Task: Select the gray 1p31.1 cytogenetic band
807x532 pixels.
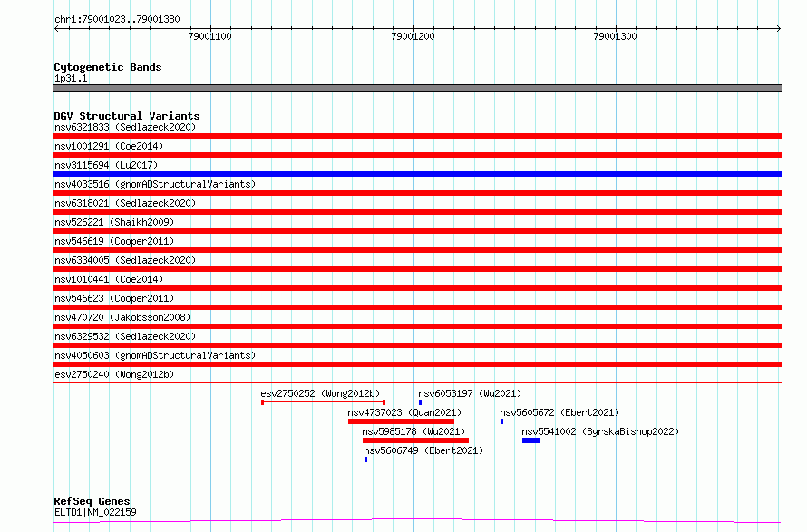Action: point(417,88)
